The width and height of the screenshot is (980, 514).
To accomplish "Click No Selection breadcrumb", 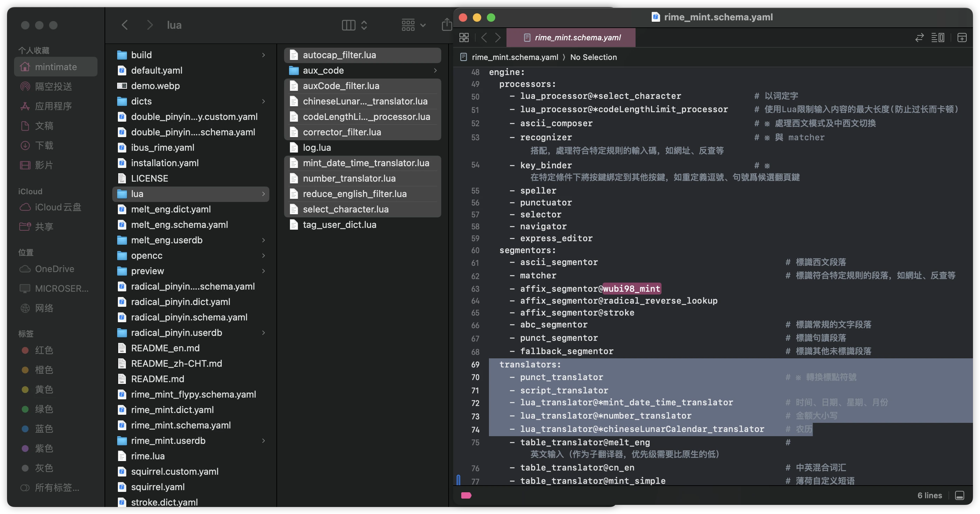I will coord(593,58).
